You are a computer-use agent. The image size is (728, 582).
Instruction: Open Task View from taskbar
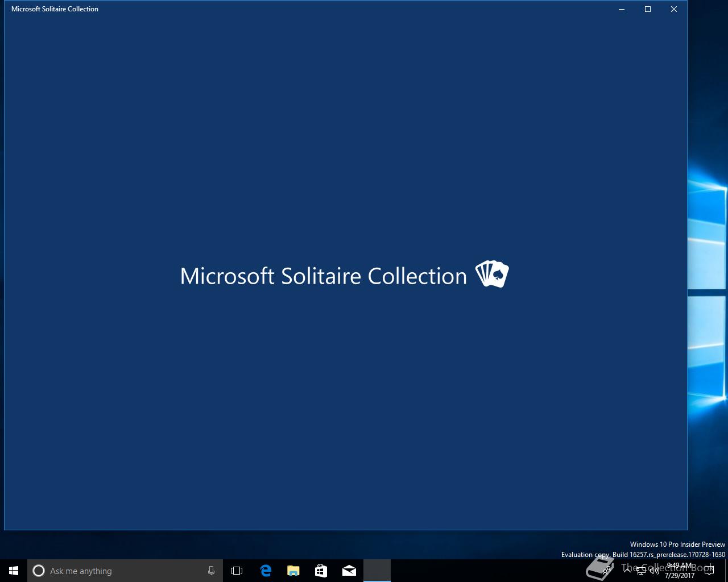pos(237,571)
